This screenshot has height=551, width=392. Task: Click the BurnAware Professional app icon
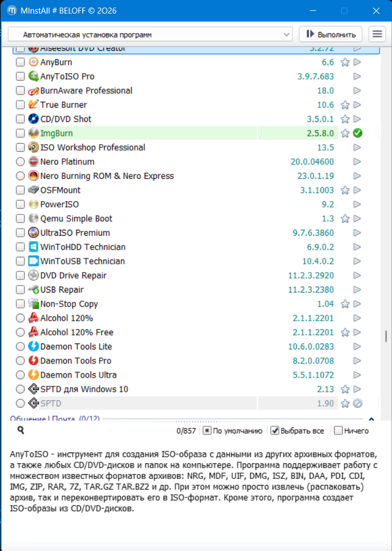[x=33, y=90]
